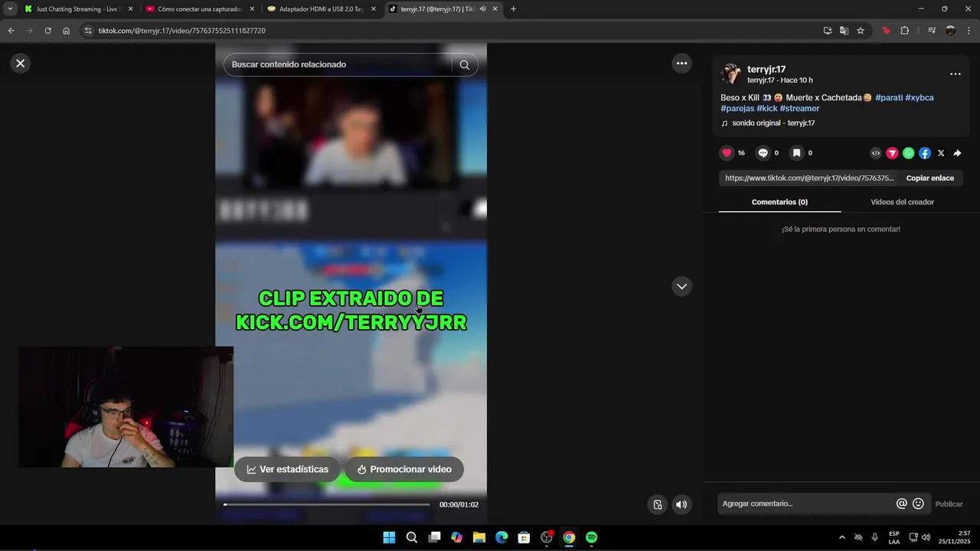Click the address bar showing the tiktok.com URL
The height and width of the screenshot is (551, 980).
[452, 31]
